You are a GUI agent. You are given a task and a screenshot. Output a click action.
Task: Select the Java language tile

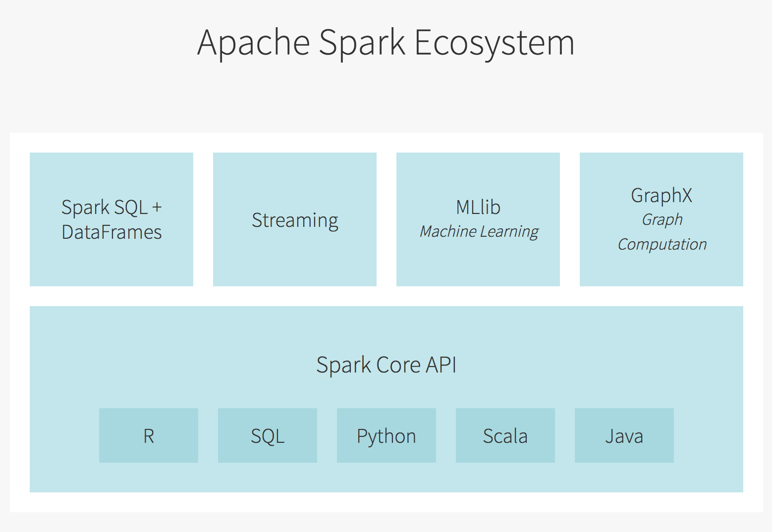tap(624, 435)
